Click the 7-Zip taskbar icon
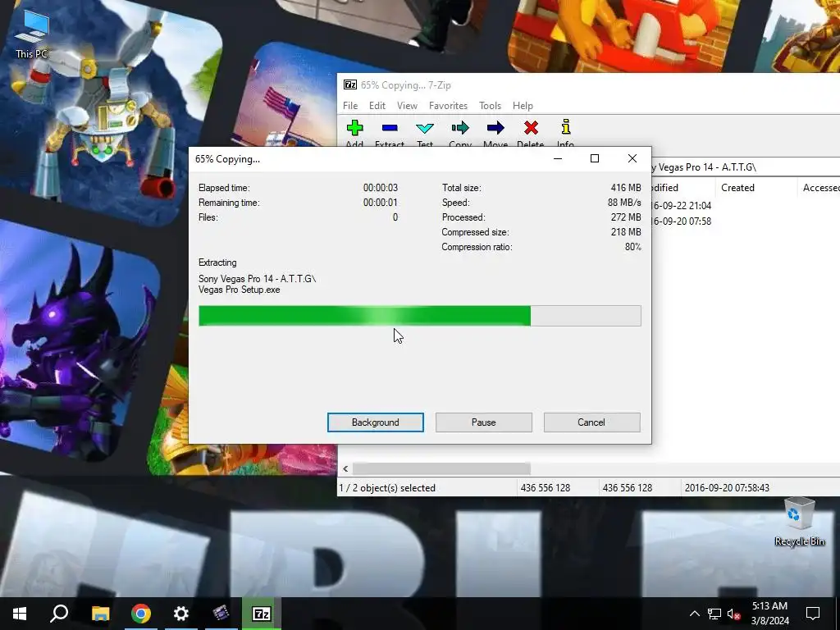 [262, 614]
